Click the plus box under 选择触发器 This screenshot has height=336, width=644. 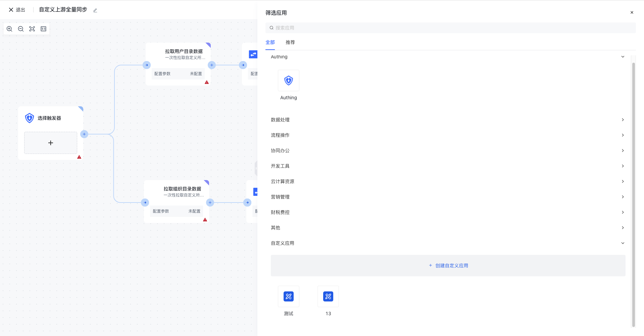(x=51, y=143)
